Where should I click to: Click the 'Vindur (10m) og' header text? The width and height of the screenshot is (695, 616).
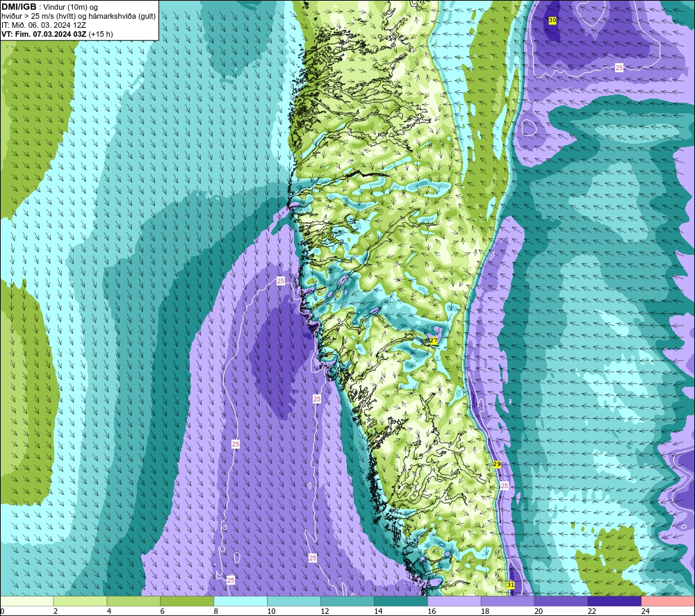(70, 7)
